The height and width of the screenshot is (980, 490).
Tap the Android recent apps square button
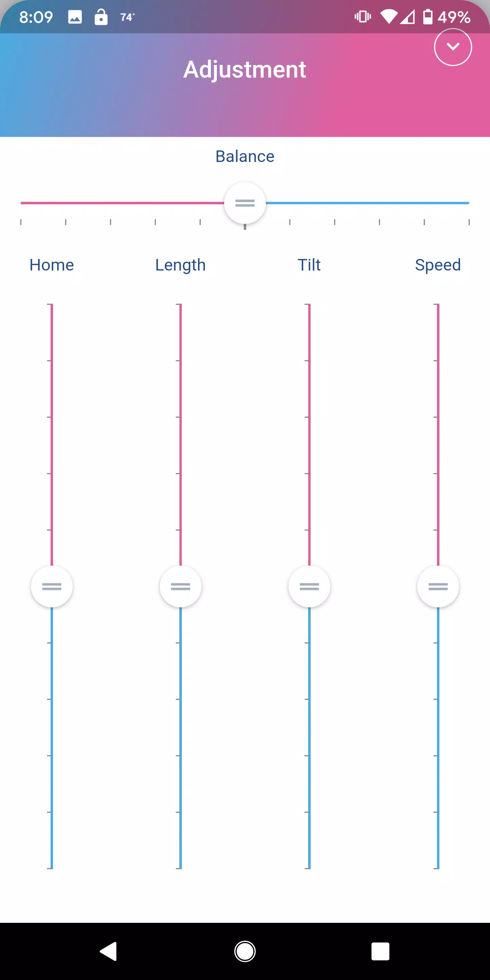[x=380, y=951]
